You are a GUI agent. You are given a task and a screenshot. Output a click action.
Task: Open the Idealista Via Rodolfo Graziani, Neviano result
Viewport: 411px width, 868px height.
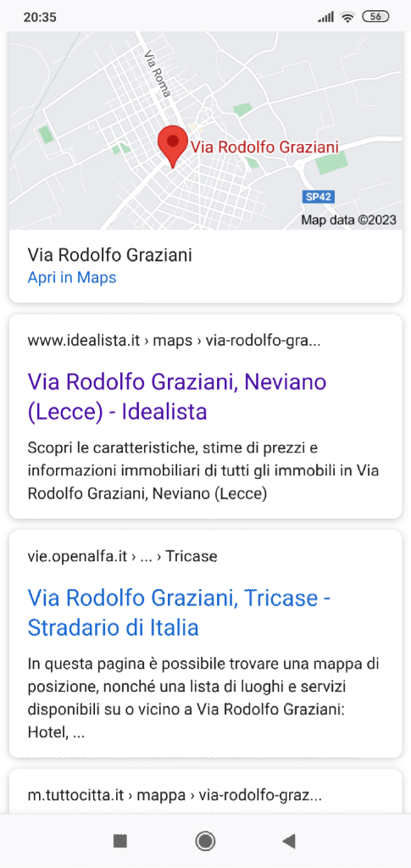(177, 397)
